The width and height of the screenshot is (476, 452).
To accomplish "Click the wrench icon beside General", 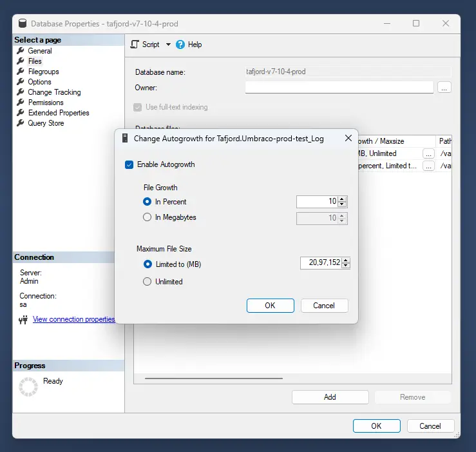I will [x=21, y=51].
